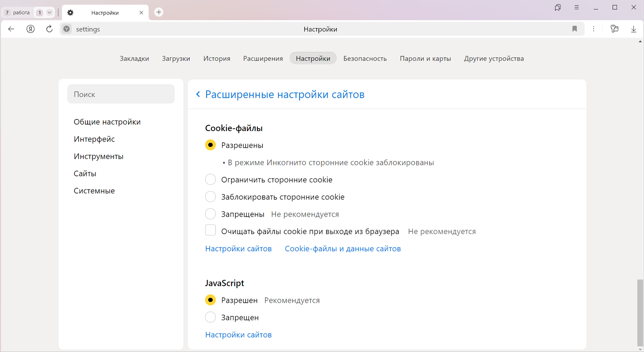This screenshot has width=644, height=352.
Task: Open the Yandex home button
Action: pyautogui.click(x=30, y=29)
